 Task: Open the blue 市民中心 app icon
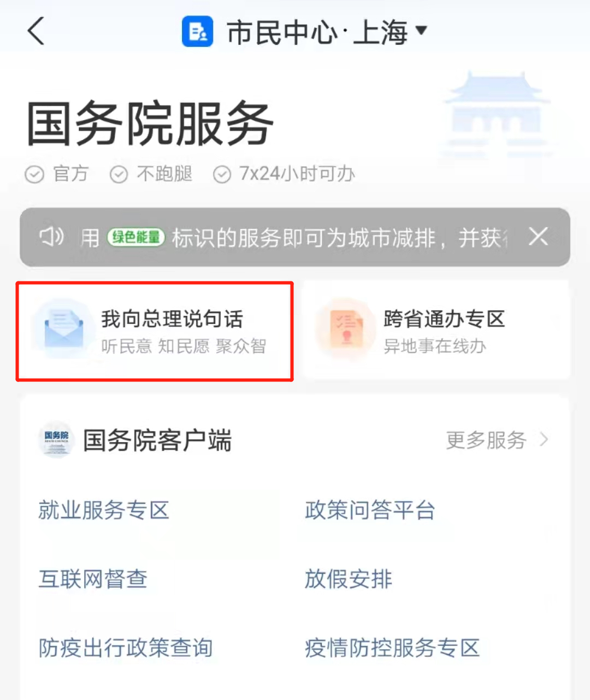197,32
